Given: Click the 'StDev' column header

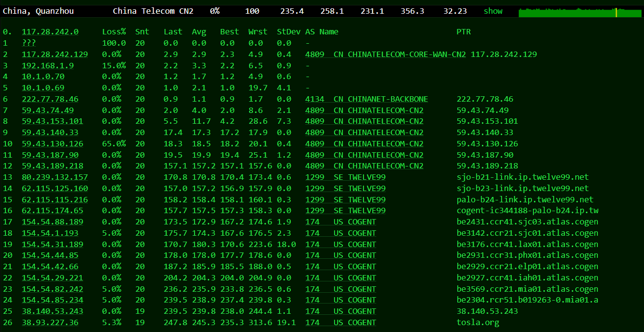Looking at the screenshot, I should coord(288,31).
